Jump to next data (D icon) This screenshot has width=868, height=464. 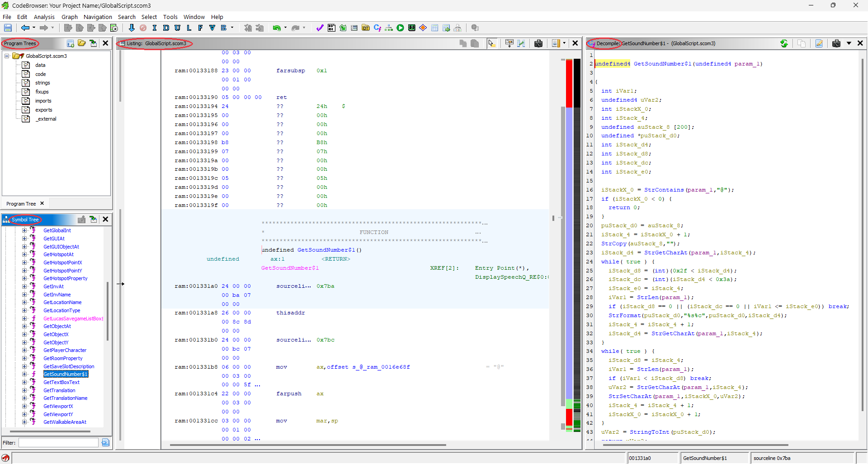click(166, 28)
